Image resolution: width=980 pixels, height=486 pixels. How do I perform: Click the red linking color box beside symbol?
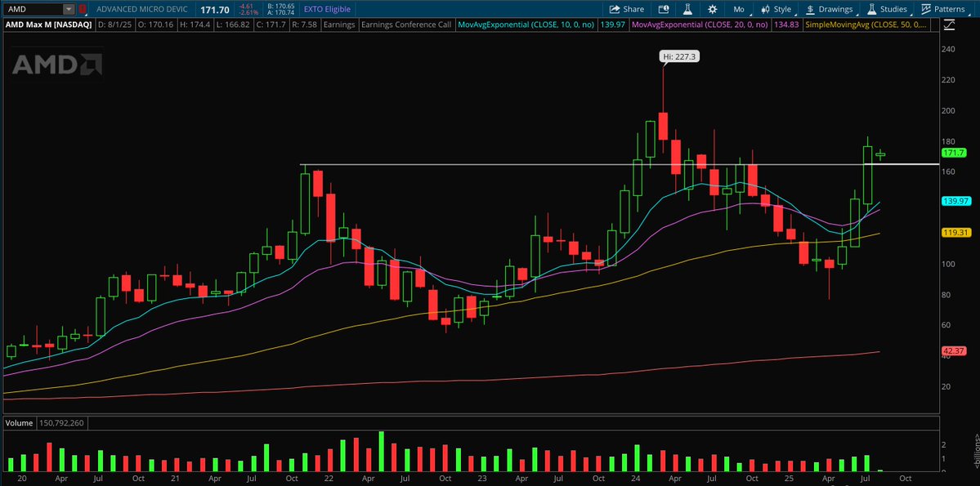[83, 9]
